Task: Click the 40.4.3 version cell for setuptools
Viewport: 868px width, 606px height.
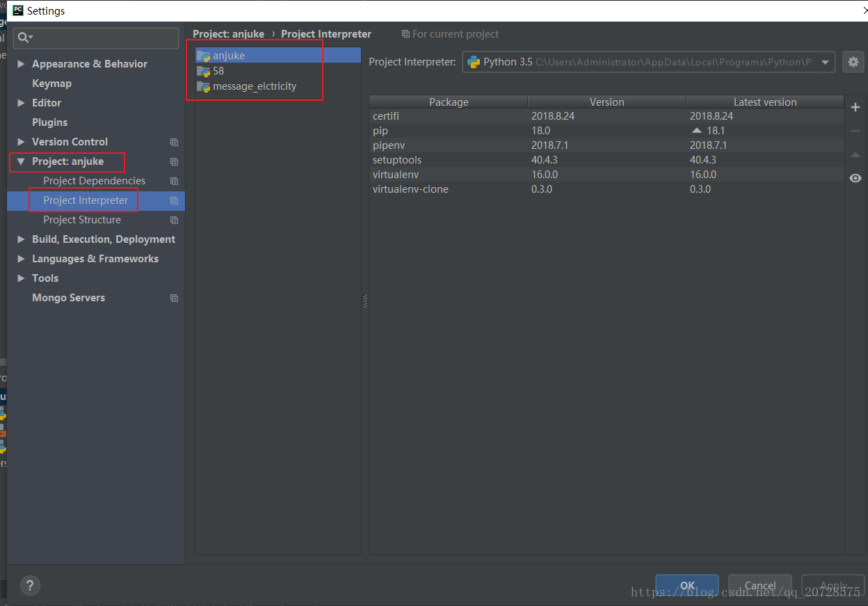Action: click(545, 160)
